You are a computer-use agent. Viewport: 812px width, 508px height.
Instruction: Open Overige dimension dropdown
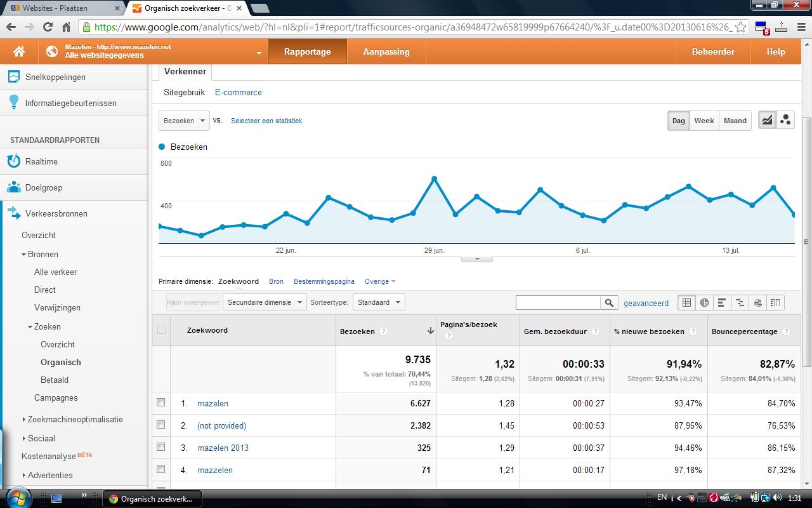(x=380, y=281)
